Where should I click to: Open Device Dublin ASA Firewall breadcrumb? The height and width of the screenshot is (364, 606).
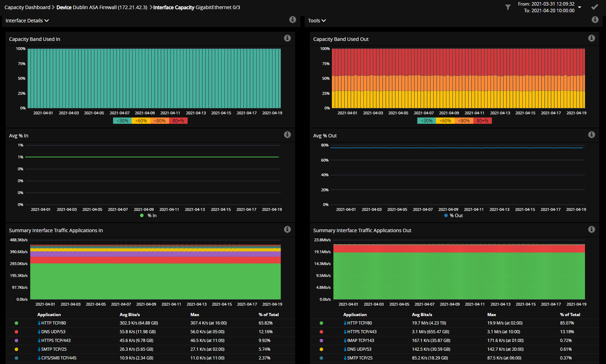pos(102,7)
